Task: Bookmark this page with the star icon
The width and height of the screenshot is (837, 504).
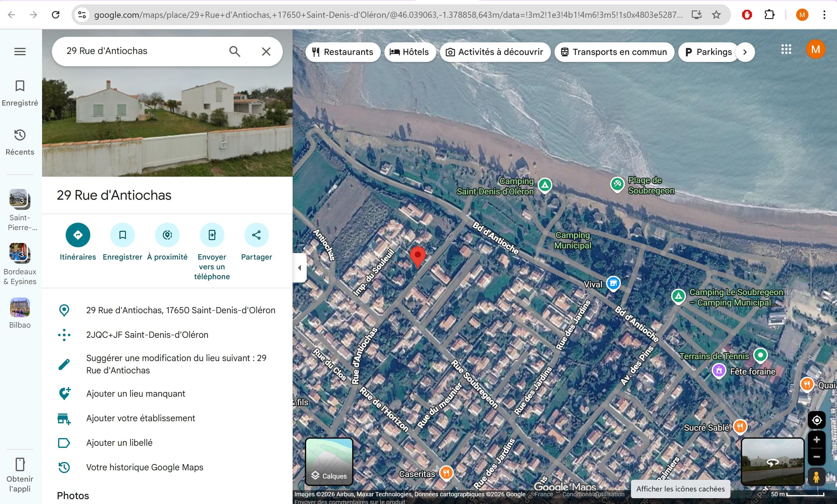Action: [x=716, y=15]
